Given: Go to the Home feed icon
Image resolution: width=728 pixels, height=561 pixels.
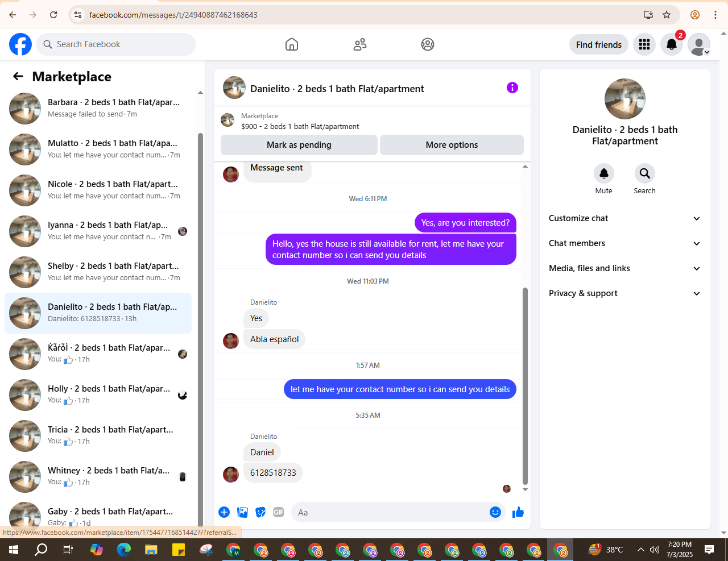Looking at the screenshot, I should (x=292, y=44).
